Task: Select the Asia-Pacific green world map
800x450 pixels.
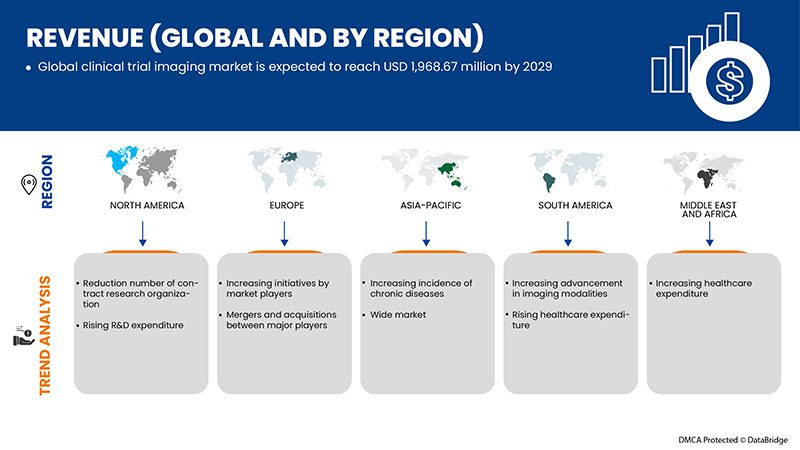Action: (427, 171)
